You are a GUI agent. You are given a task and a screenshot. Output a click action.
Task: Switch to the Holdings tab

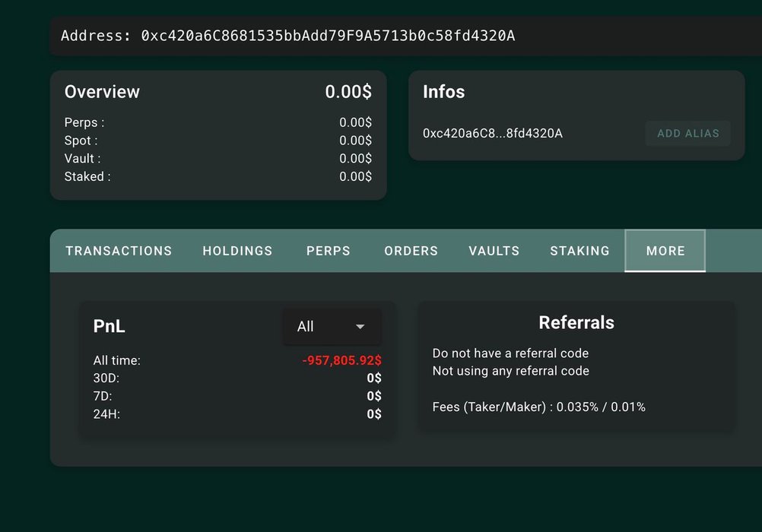[x=237, y=251]
